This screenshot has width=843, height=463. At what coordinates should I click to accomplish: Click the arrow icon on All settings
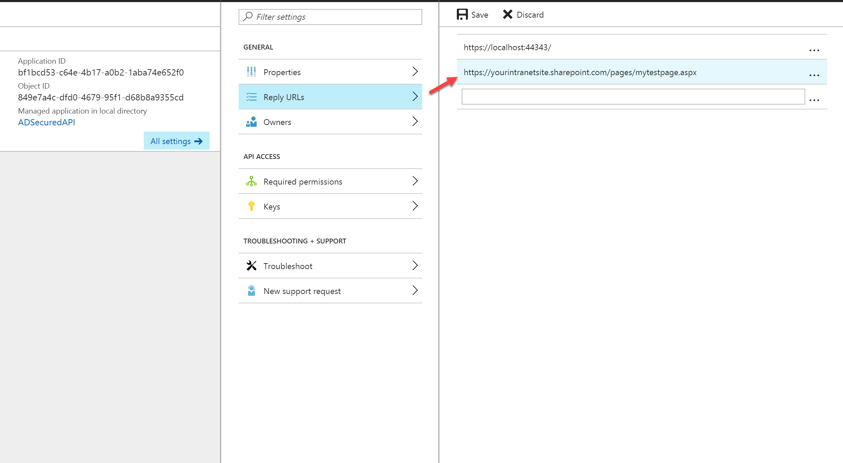(198, 141)
